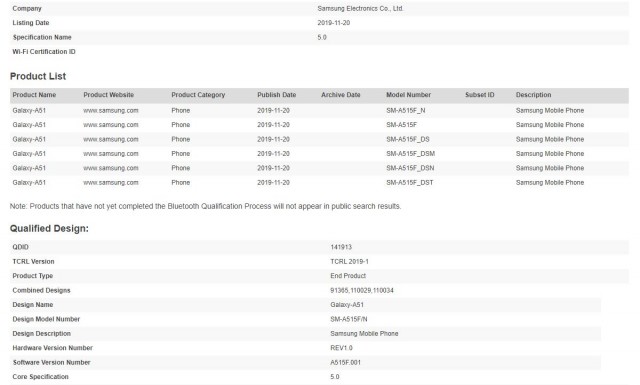
Task: Click the Software Version Number A515F.001
Action: click(x=345, y=362)
